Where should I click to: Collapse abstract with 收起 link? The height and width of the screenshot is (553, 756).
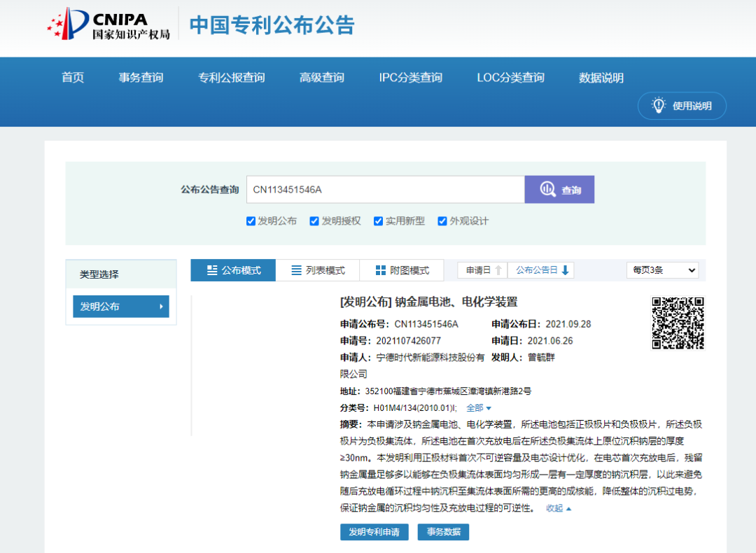559,508
